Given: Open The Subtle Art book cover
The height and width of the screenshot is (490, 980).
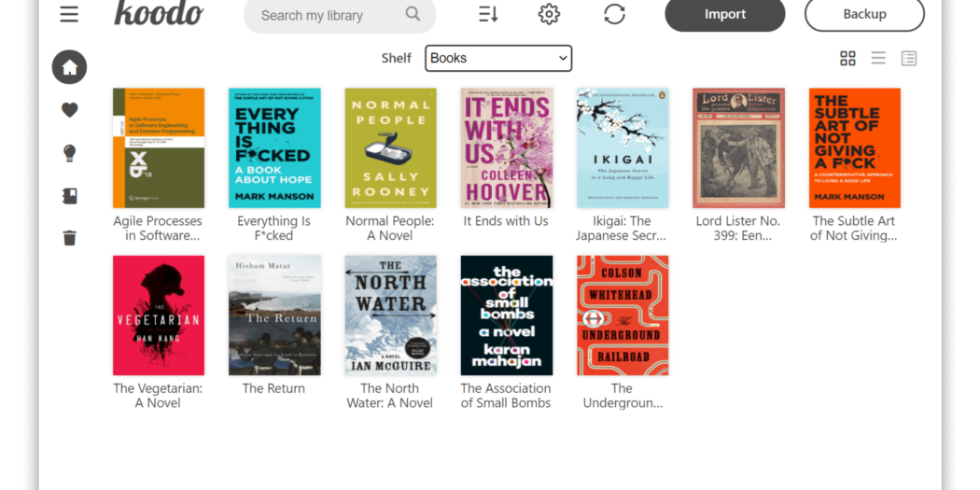Looking at the screenshot, I should click(x=854, y=148).
